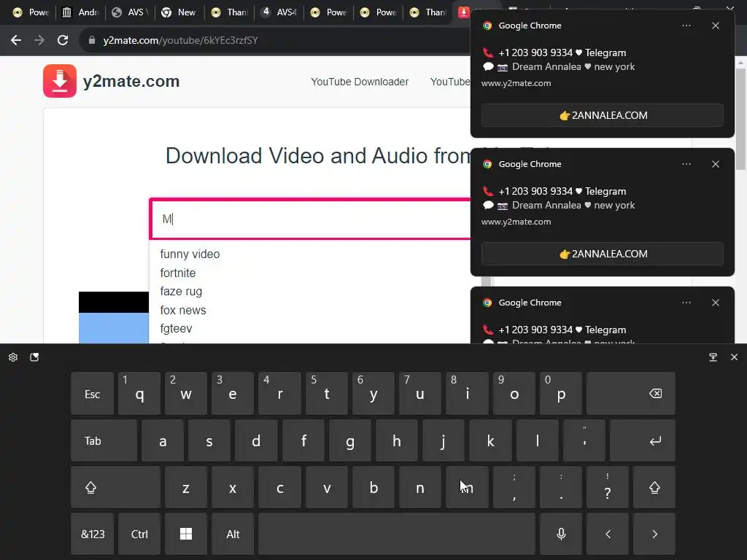Click the browser back arrow
Image resolution: width=747 pixels, height=560 pixels.
16,41
